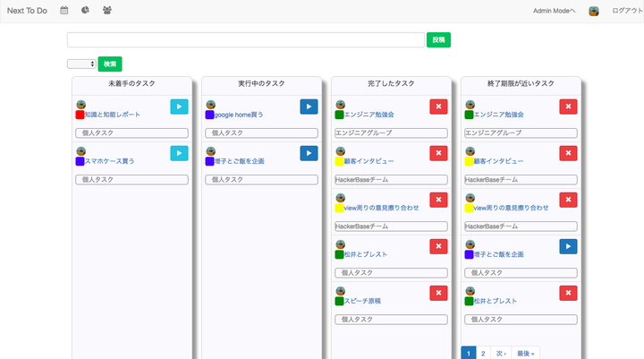Image resolution: width=644 pixels, height=359 pixels.
Task: Click purple color tag of スマホケース買う
Action: [80, 161]
